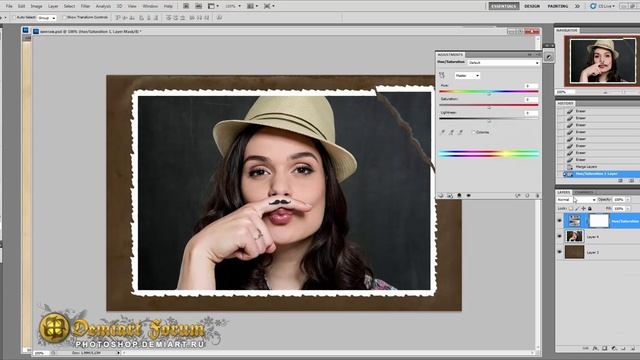Click Add layer mask icon in Layers panel
This screenshot has width=640, height=360.
tap(604, 349)
